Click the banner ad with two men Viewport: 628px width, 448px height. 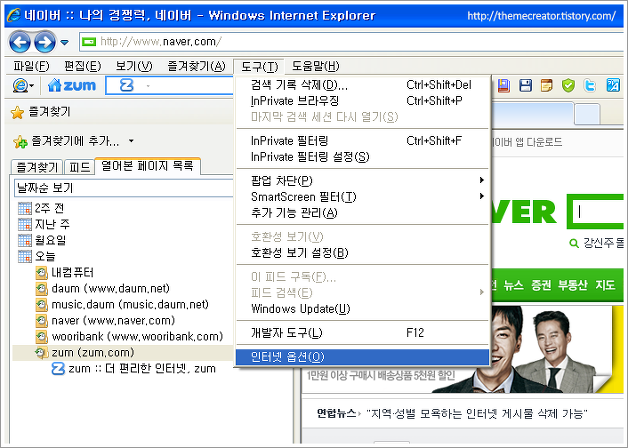click(462, 349)
